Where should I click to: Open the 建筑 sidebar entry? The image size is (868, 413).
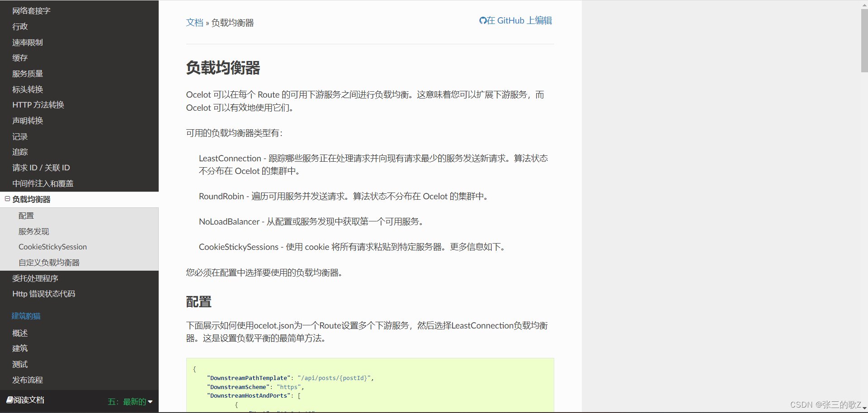tap(19, 348)
